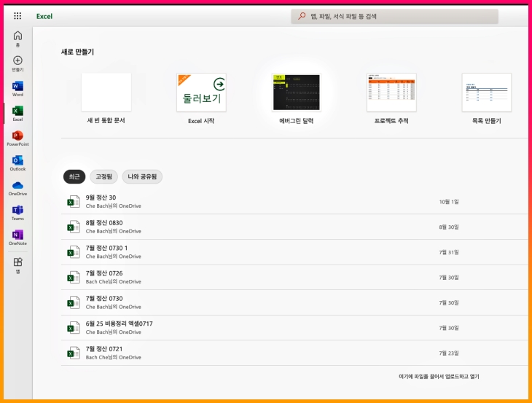The width and height of the screenshot is (532, 403).
Task: Click Excel file icon for 7월 정산 0730
Action: [x=74, y=302]
